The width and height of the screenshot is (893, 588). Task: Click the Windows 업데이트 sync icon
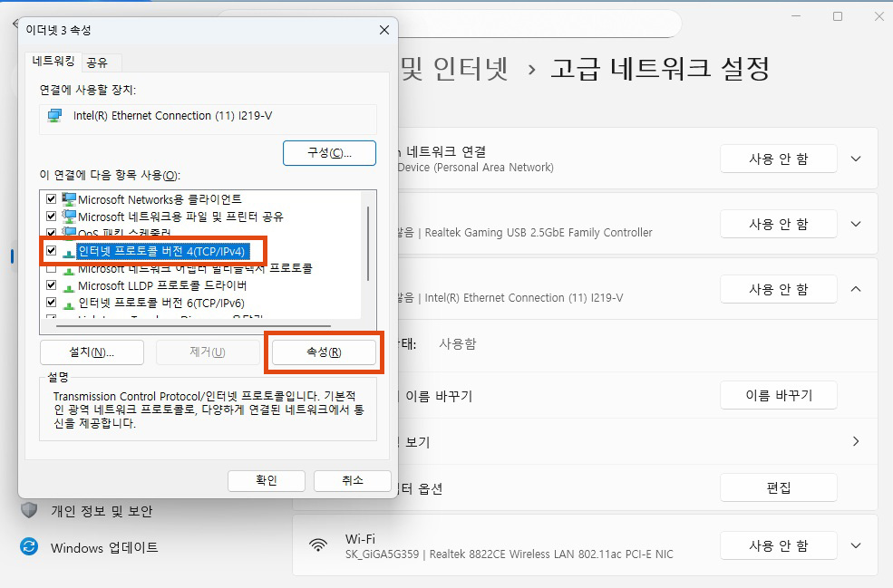[x=29, y=547]
